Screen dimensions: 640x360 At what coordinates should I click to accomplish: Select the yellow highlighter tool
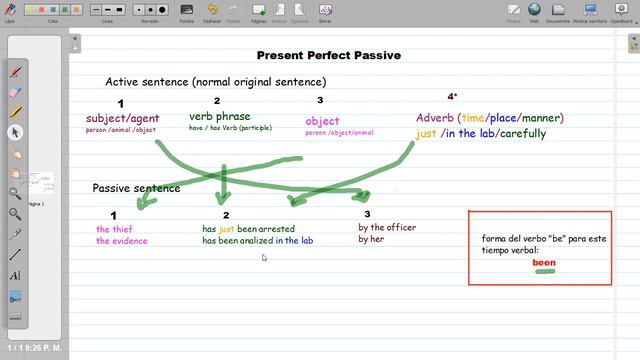click(x=16, y=112)
